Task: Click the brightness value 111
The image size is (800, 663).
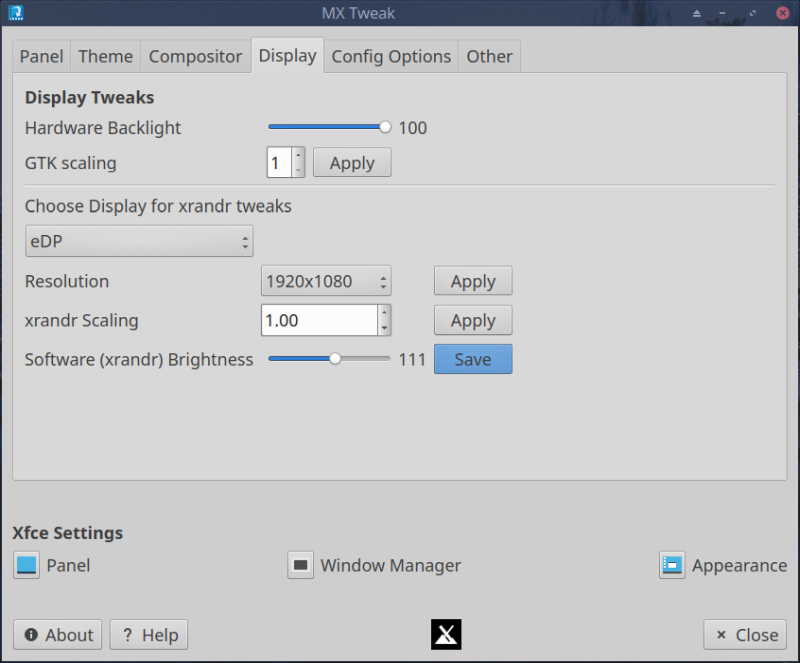Action: [412, 360]
